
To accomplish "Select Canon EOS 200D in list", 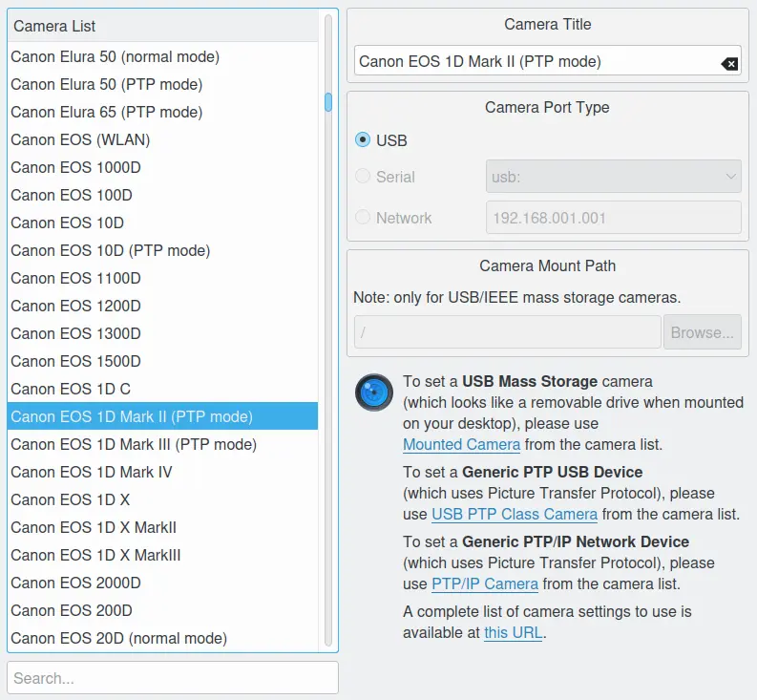I will coord(162,610).
